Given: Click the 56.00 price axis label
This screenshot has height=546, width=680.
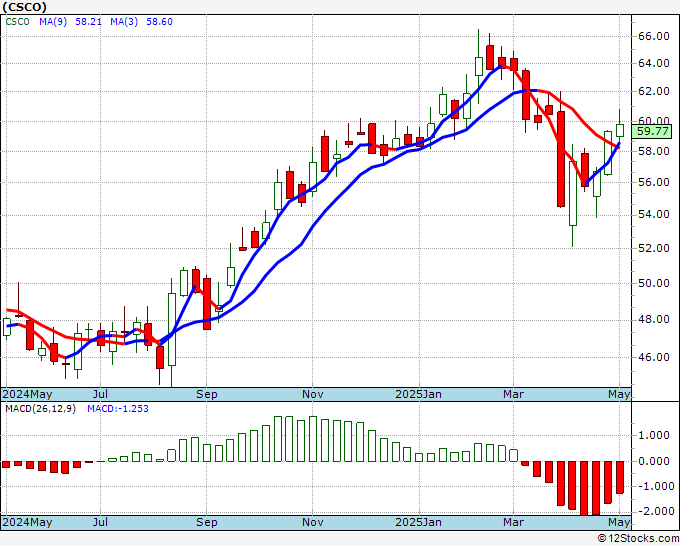Looking at the screenshot, I should click(654, 182).
